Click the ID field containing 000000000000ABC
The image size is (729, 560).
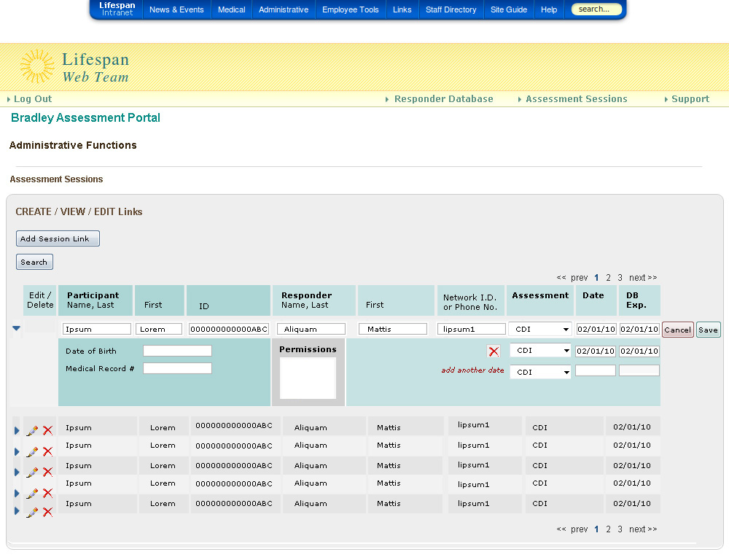point(229,329)
